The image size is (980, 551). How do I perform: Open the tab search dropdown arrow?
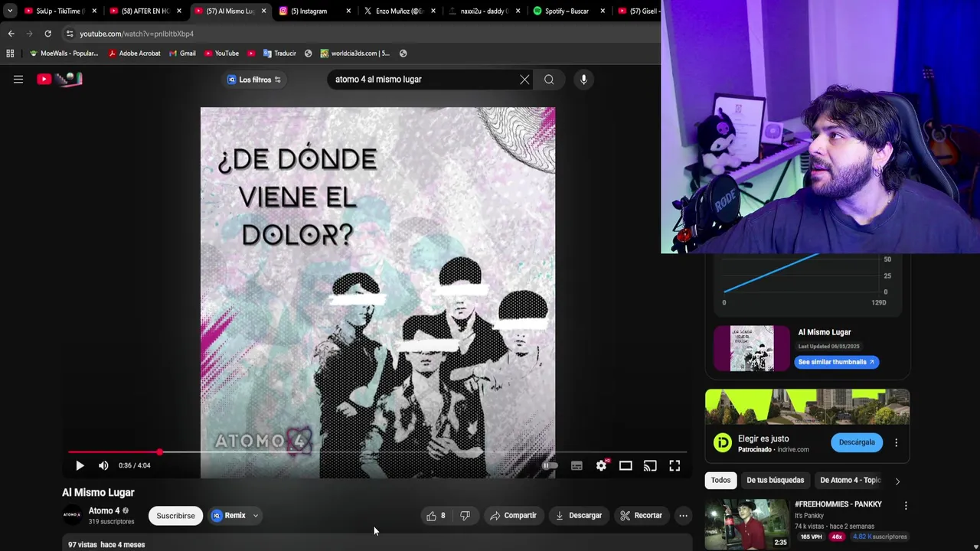[x=9, y=11]
